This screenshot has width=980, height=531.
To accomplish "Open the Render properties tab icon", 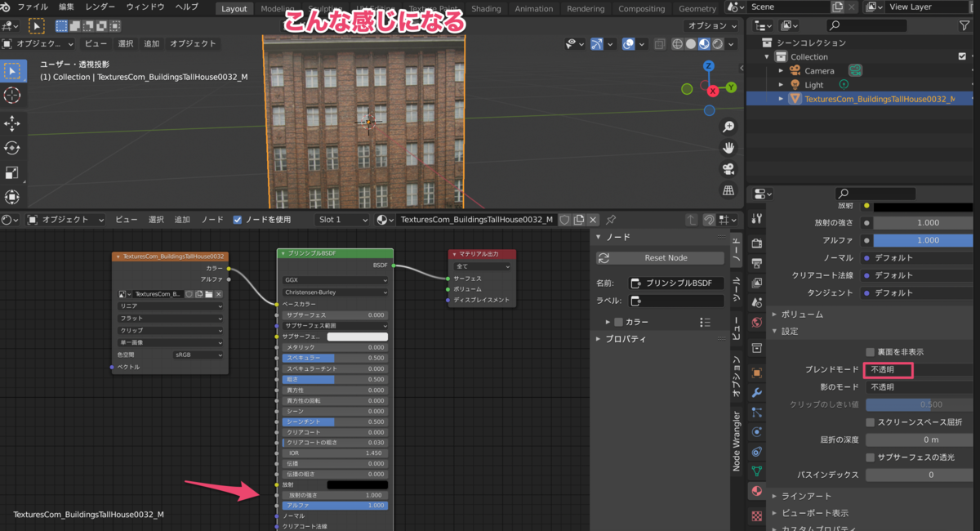I will coord(757,243).
